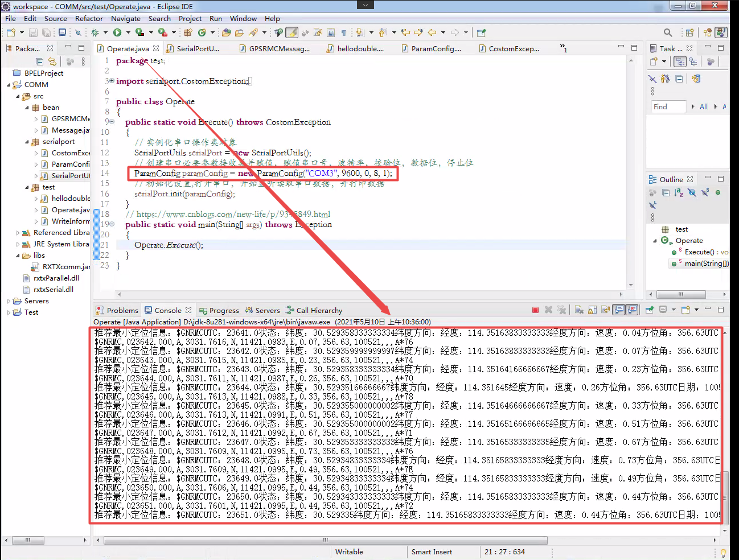Switch to the Problems tab

[117, 310]
